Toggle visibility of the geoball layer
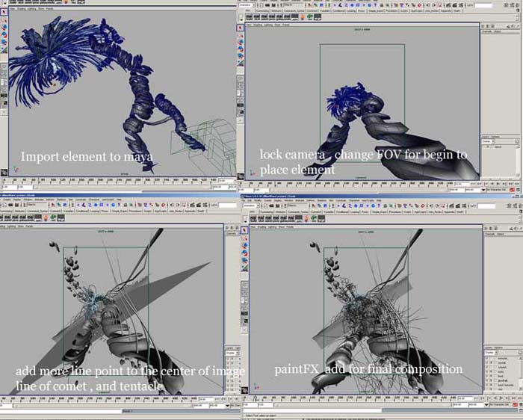The width and height of the screenshot is (523, 420). (x=486, y=379)
